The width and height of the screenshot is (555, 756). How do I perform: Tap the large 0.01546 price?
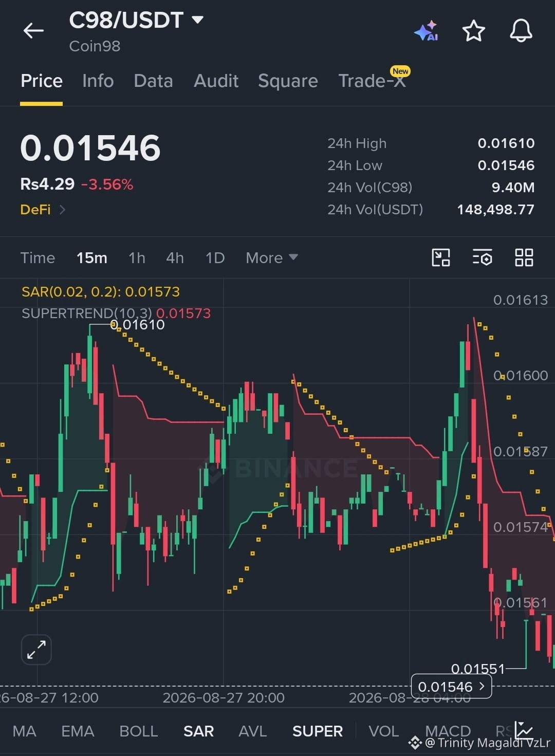pos(90,148)
